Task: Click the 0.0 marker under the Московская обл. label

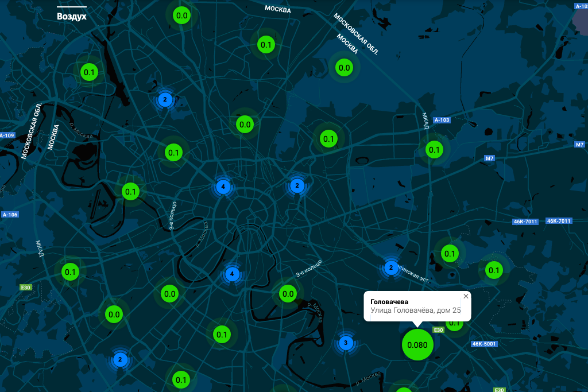Action: click(x=345, y=68)
